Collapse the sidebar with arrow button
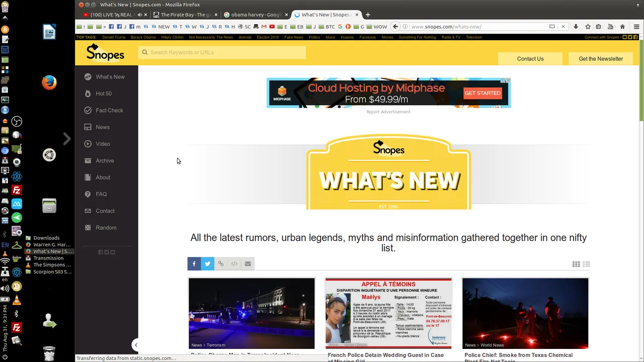 136,345
